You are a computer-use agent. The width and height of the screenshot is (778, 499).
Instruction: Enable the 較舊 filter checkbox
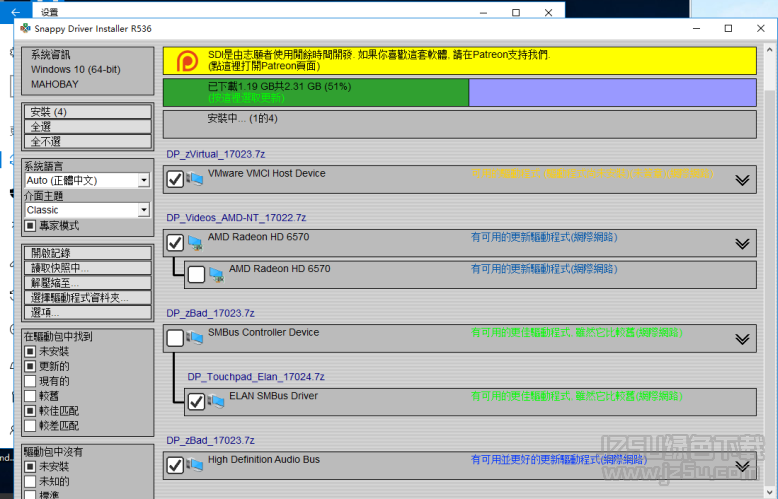click(x=30, y=396)
